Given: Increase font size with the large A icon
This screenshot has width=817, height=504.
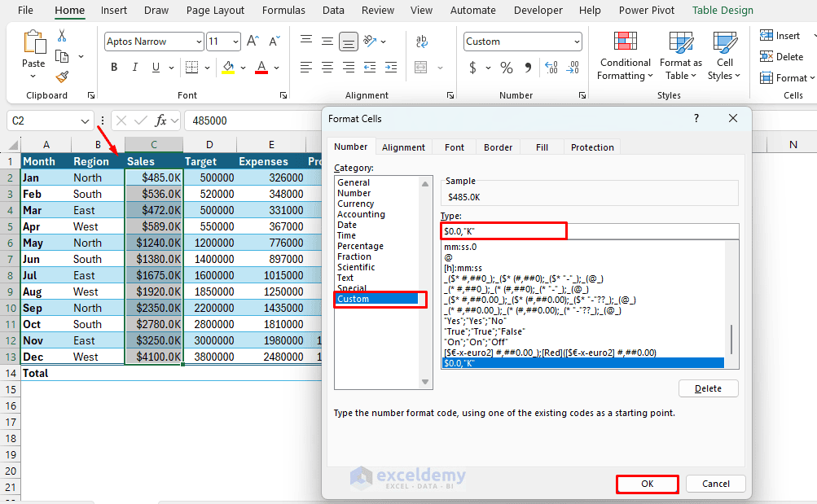Looking at the screenshot, I should coord(253,42).
